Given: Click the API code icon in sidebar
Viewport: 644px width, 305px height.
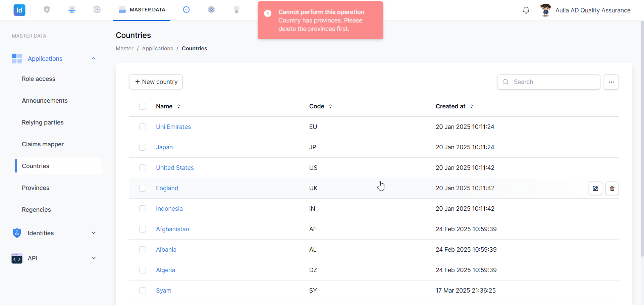Looking at the screenshot, I should pyautogui.click(x=17, y=258).
